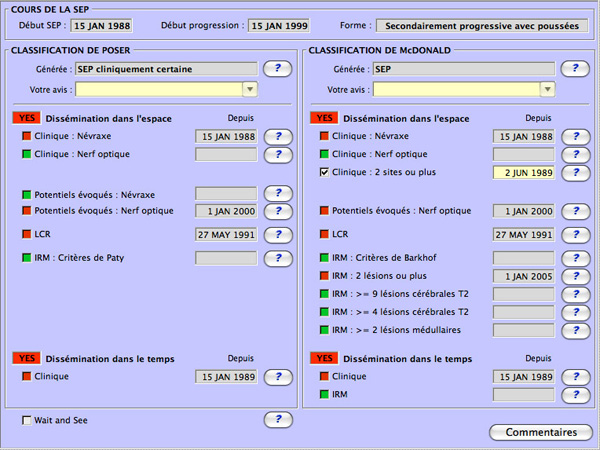This screenshot has width=600, height=450.
Task: Open help for IRM : Critères de Barkhof
Action: pyautogui.click(x=576, y=258)
